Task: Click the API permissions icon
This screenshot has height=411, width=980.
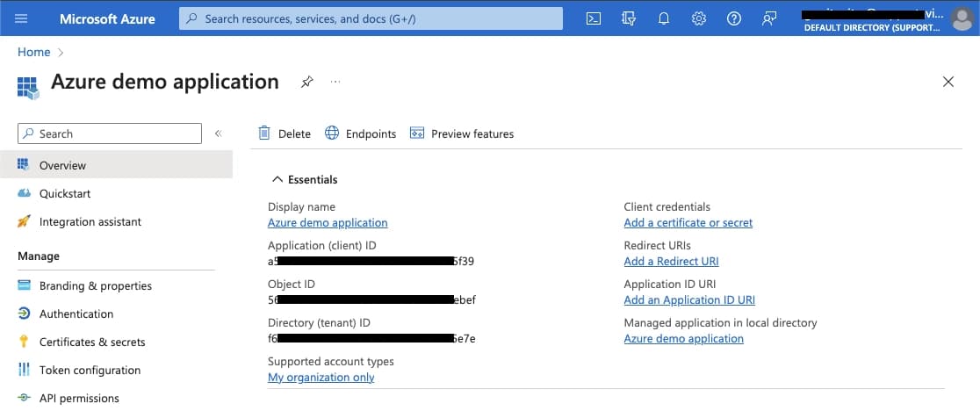Action: [24, 397]
